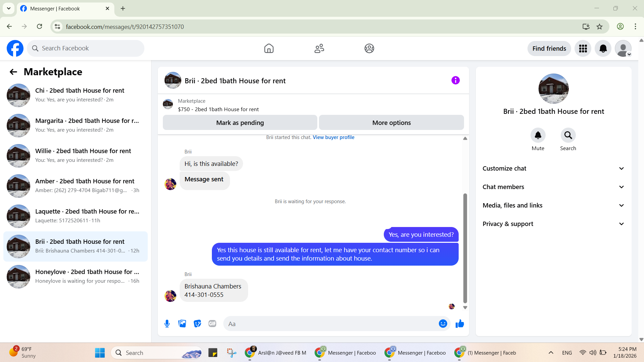Click the install app icon in address bar
The image size is (644, 362).
tap(586, 27)
